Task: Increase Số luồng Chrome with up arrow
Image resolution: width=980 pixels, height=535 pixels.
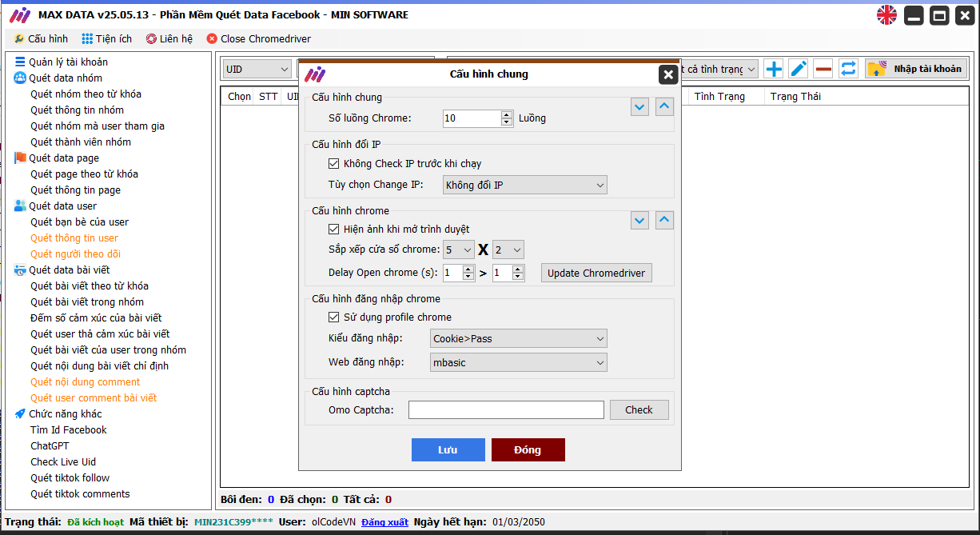Action: tap(507, 114)
